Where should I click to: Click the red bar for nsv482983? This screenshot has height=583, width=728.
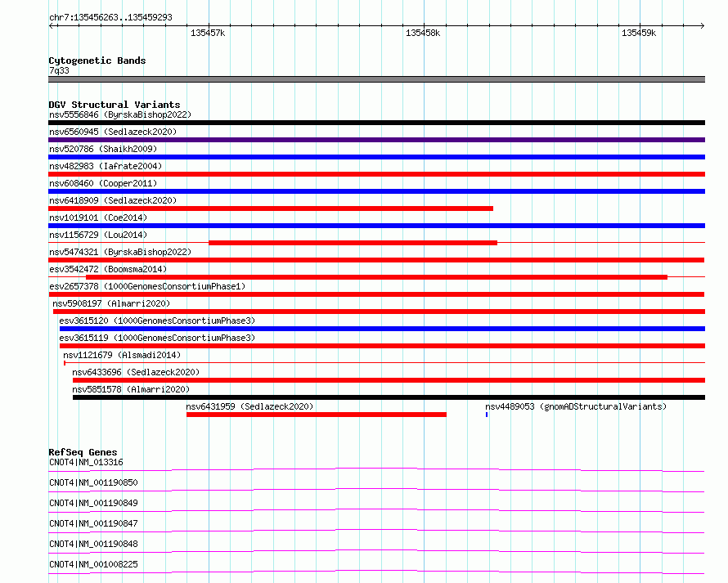tap(376, 174)
